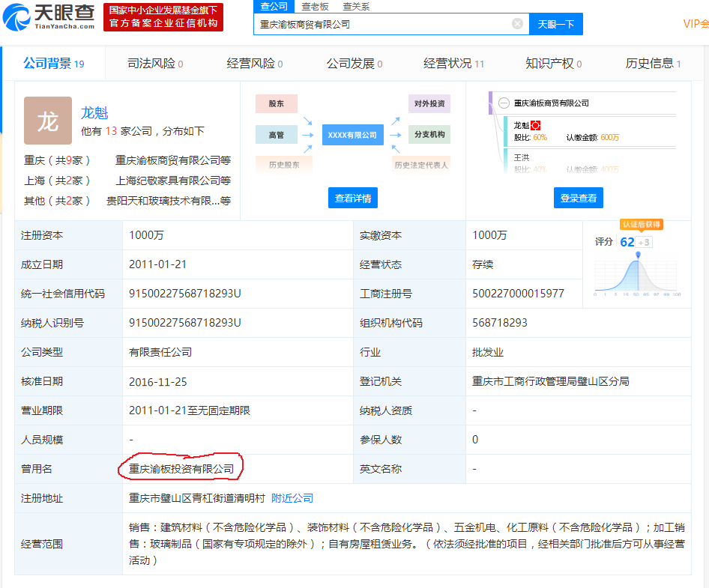This screenshot has height=588, width=709.
Task: Click the 重庆渝板商贸有限公司等 company link
Action: [173, 160]
